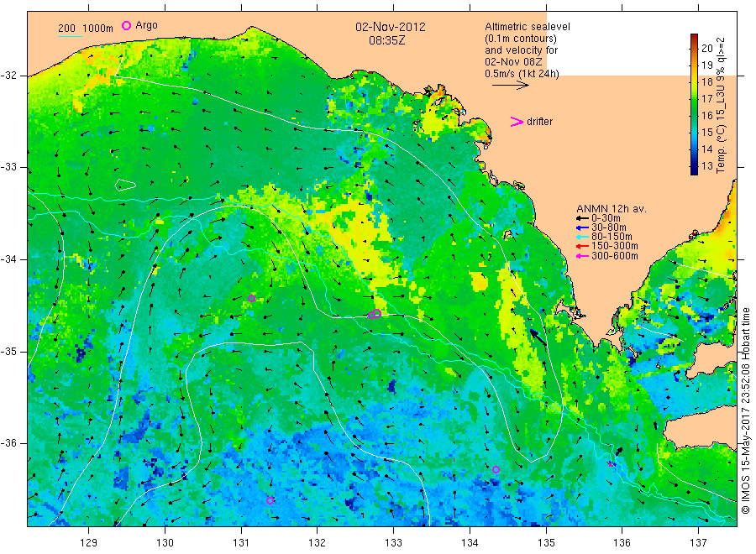Viewport: 756px width, 554px height.
Task: Click the '(0.1m contours)' caption line
Action: [521, 39]
